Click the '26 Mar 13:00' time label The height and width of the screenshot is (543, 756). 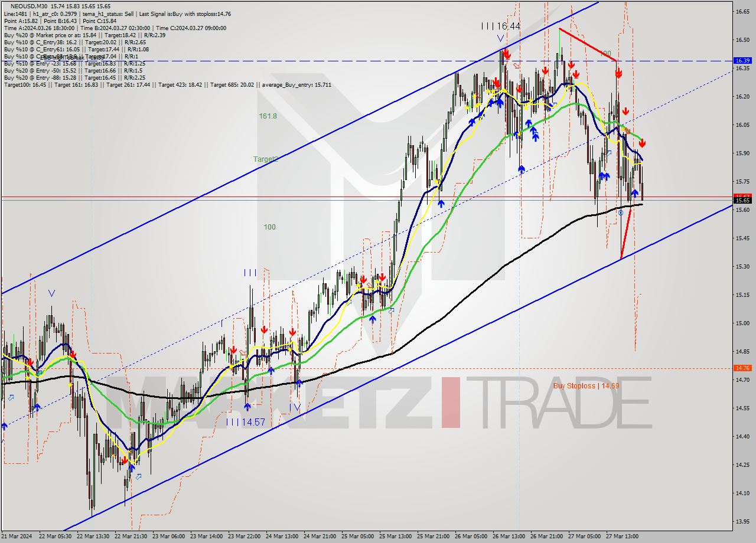click(509, 537)
